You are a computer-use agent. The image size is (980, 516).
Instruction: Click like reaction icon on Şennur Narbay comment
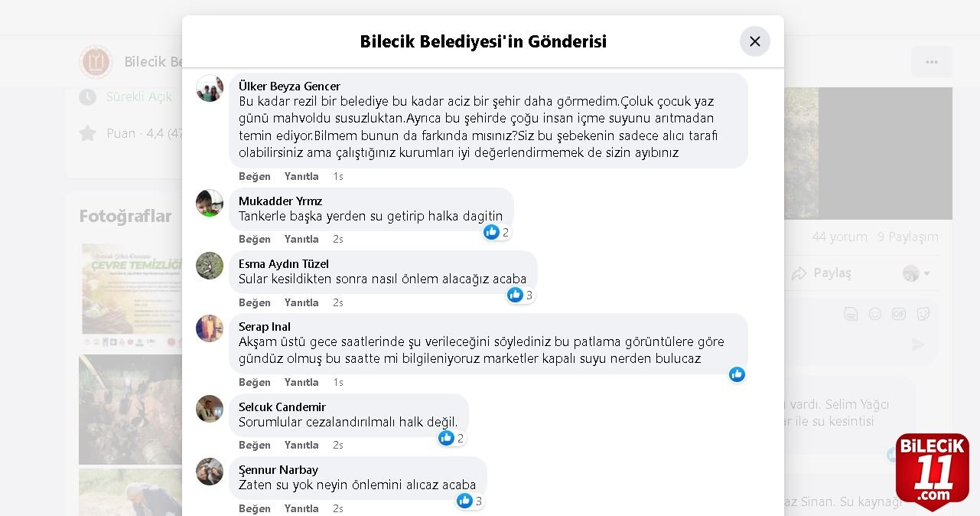[465, 501]
